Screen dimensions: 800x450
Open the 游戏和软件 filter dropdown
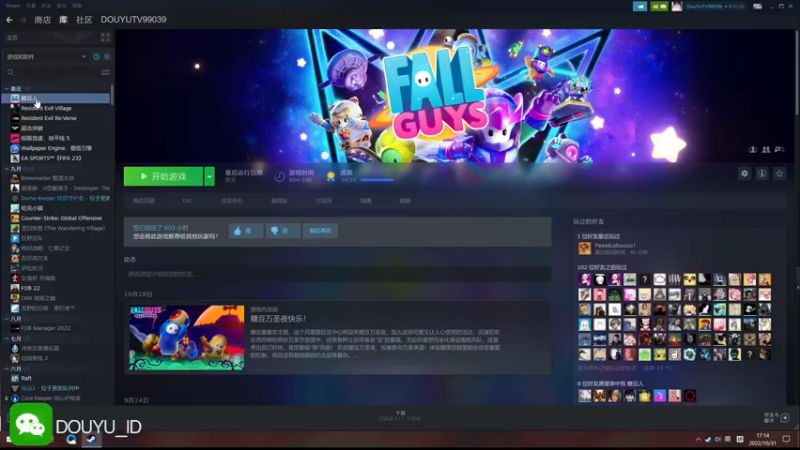point(46,57)
